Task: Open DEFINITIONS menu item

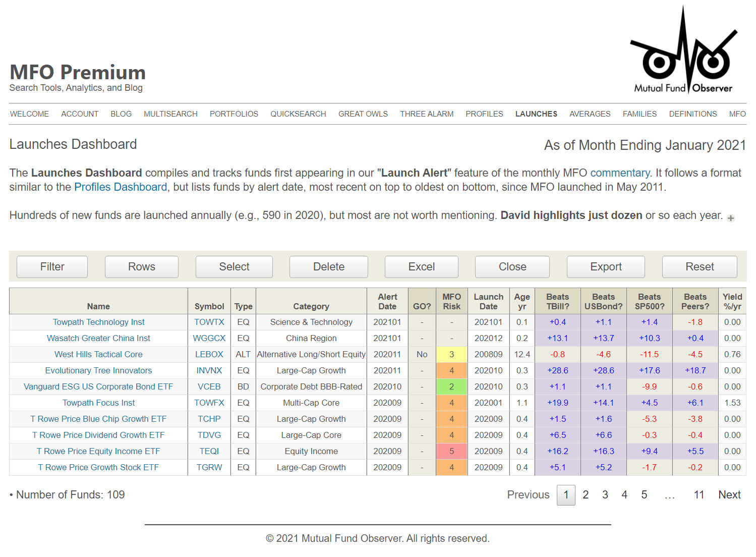Action: (x=693, y=114)
